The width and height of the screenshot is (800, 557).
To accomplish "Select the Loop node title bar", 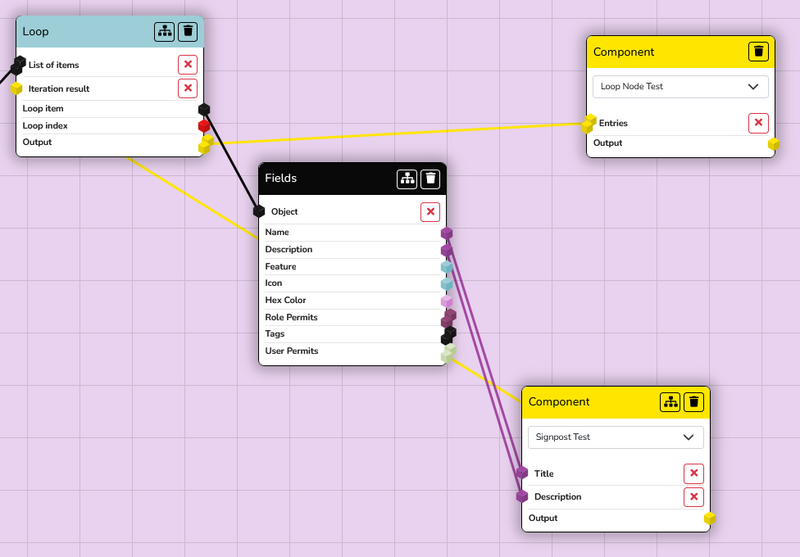I will 110,32.
